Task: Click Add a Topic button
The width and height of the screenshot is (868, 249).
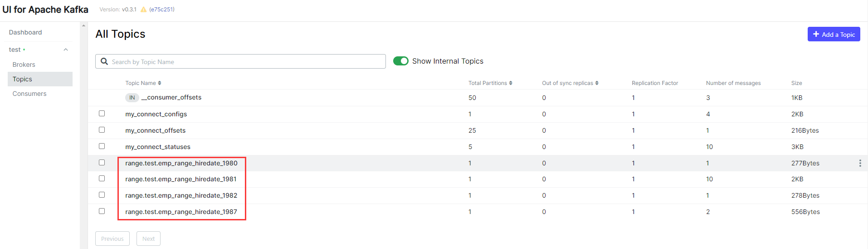Action: pyautogui.click(x=834, y=34)
